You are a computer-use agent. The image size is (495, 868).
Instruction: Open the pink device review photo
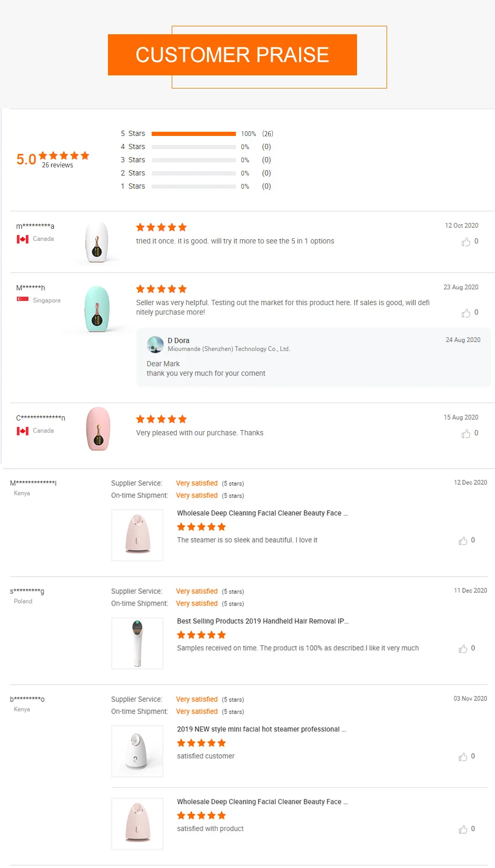click(x=98, y=429)
